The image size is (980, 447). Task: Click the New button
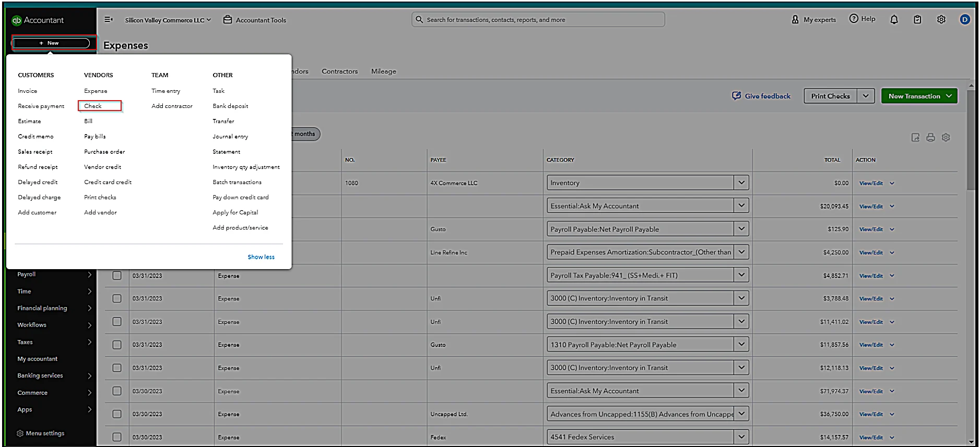(x=51, y=43)
